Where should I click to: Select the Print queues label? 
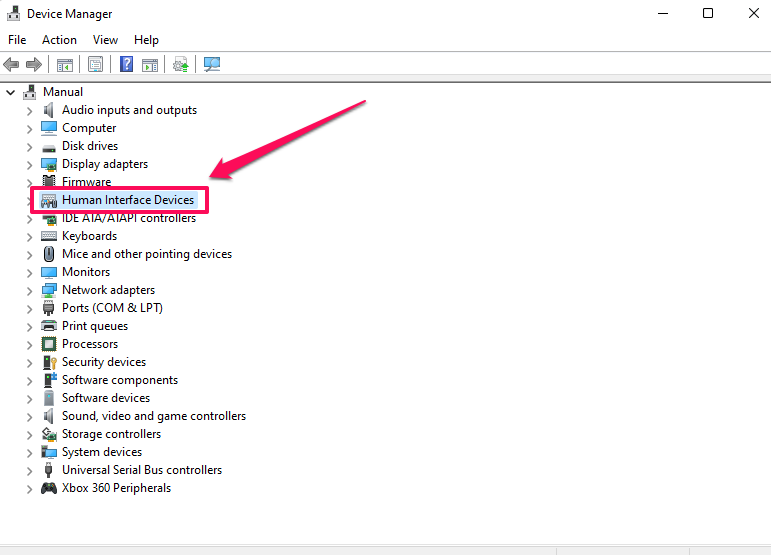[x=95, y=326]
